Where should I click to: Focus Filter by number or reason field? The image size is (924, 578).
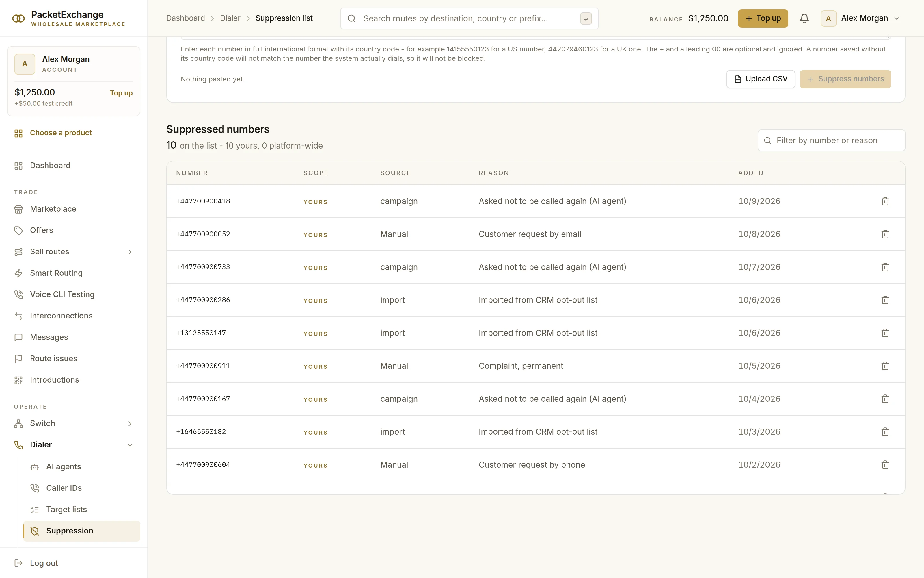(831, 140)
